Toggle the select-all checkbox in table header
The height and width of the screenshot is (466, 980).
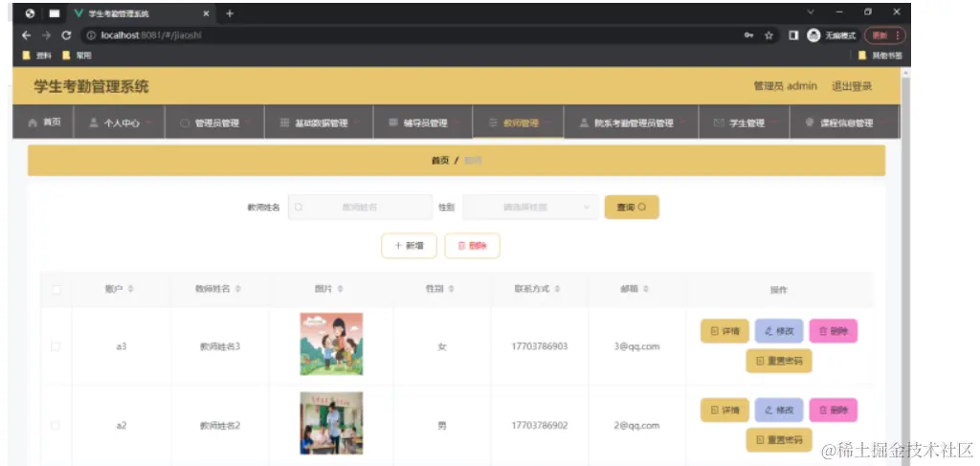tap(56, 290)
